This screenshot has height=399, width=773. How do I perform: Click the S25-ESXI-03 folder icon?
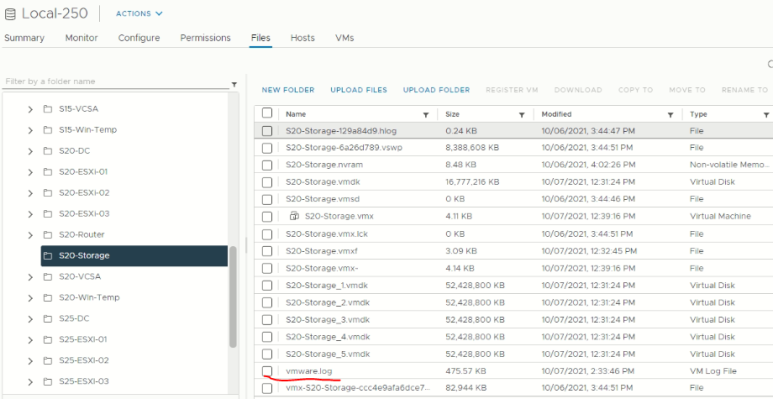(47, 382)
